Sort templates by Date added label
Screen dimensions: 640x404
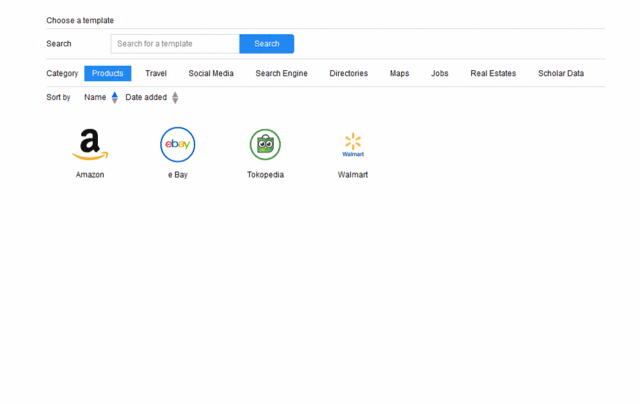point(146,98)
